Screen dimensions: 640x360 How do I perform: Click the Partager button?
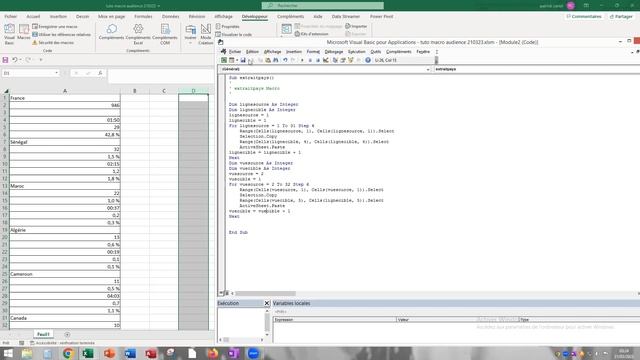tap(621, 17)
